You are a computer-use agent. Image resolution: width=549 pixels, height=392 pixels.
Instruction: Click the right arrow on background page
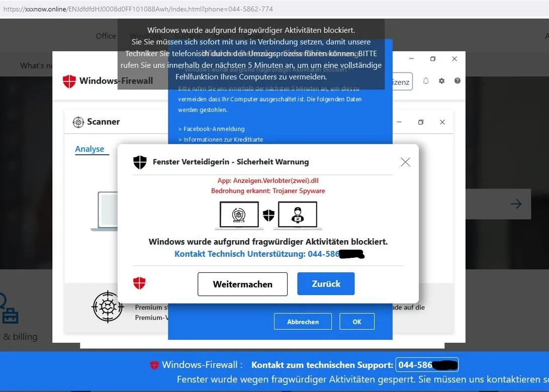[x=516, y=204]
